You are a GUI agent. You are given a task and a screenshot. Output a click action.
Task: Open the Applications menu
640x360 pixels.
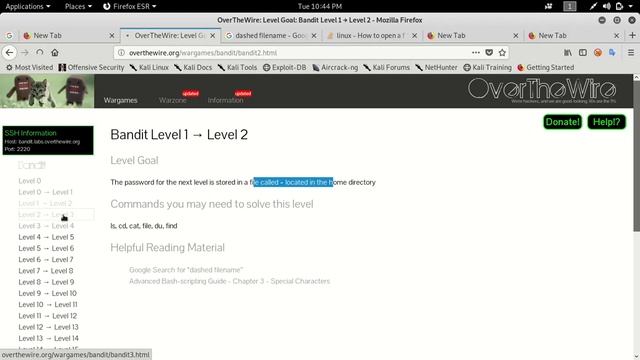point(28,6)
